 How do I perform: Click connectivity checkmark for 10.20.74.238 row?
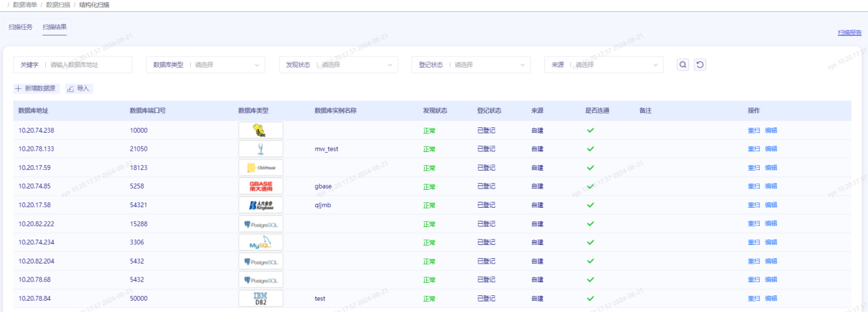coord(590,130)
